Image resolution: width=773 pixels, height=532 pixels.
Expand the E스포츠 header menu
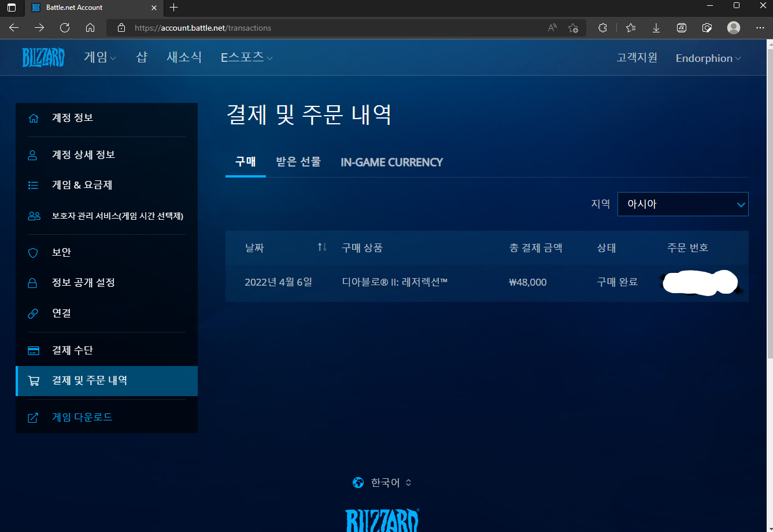click(247, 57)
